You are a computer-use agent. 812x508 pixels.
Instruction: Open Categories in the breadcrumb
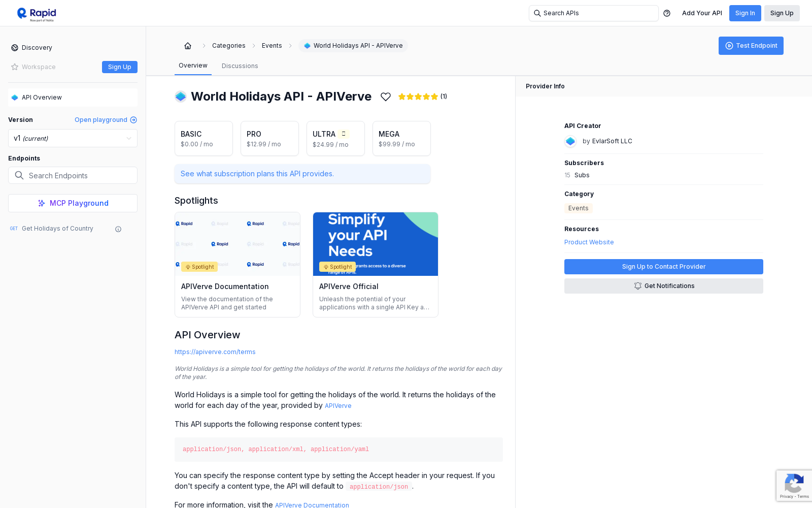[229, 46]
